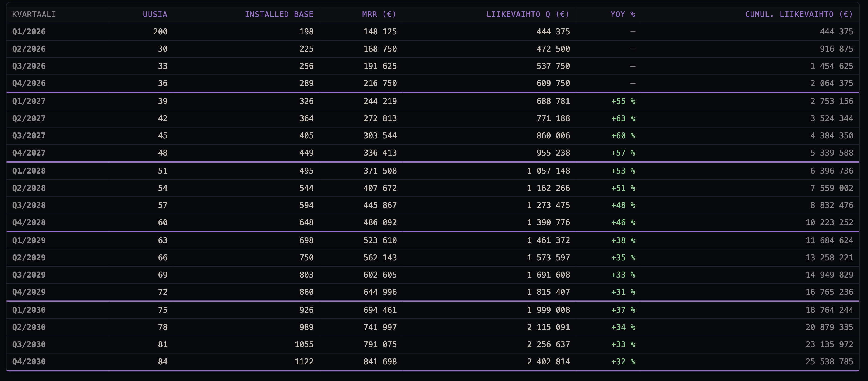Select the Q1/2027 row label
868x381 pixels.
point(29,101)
